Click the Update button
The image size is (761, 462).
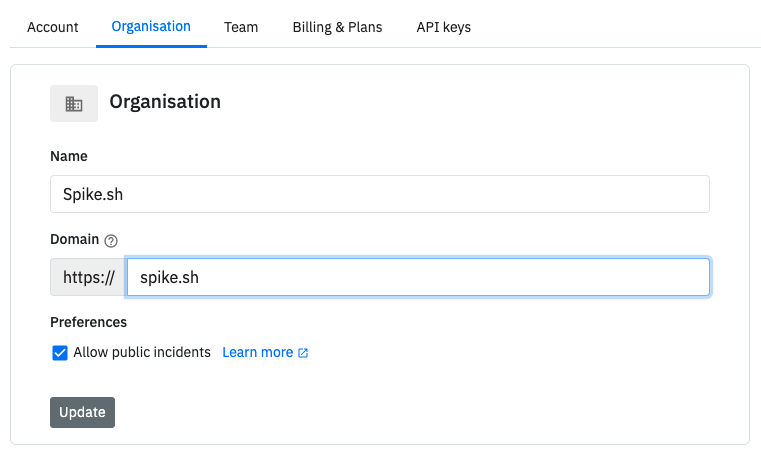point(83,412)
